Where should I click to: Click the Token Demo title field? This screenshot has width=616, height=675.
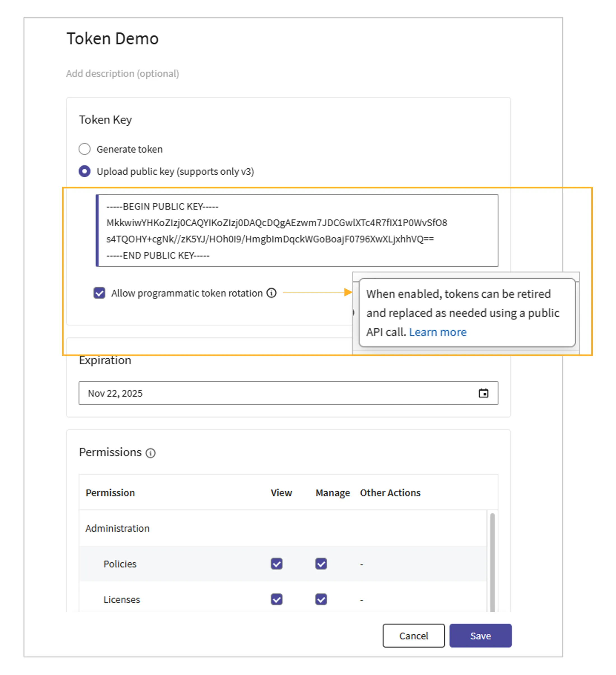113,39
